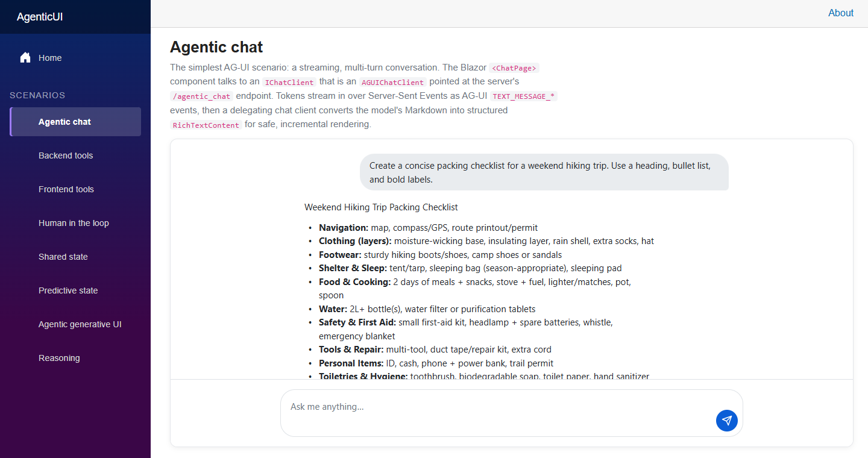Focus the 'Ask me anything...' input box
The image size is (868, 458).
512,413
